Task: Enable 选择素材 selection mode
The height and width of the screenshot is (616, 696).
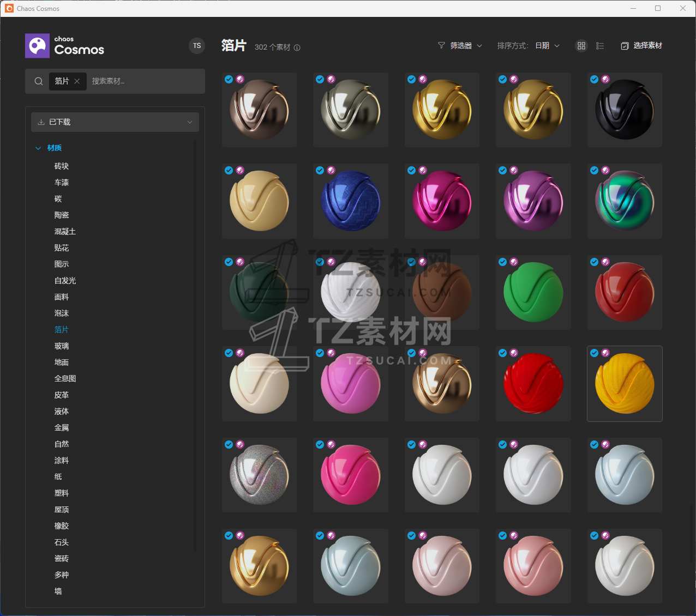Action: coord(641,46)
